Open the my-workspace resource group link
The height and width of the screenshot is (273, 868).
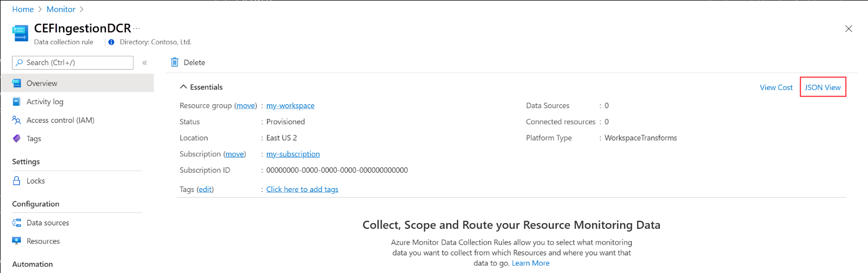coord(290,105)
